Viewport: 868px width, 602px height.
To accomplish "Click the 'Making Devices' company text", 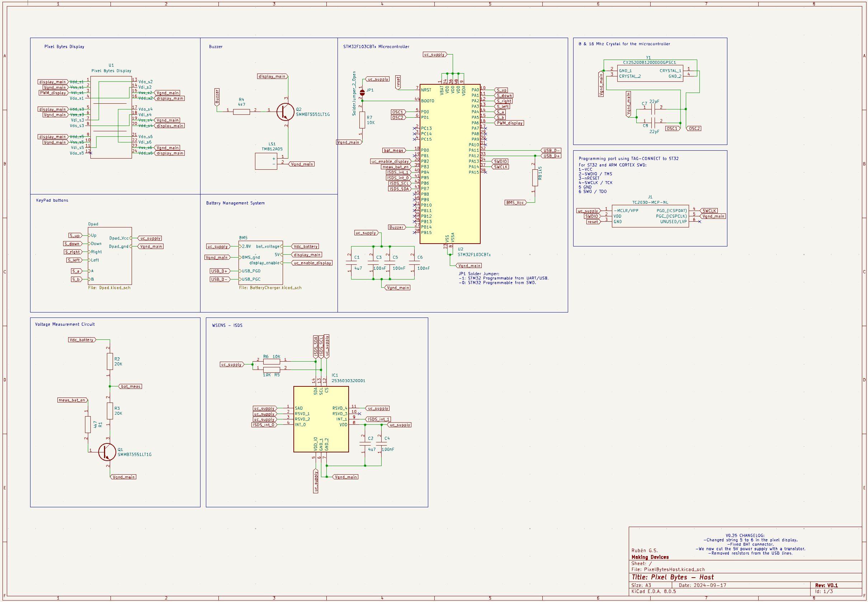I will click(x=650, y=557).
